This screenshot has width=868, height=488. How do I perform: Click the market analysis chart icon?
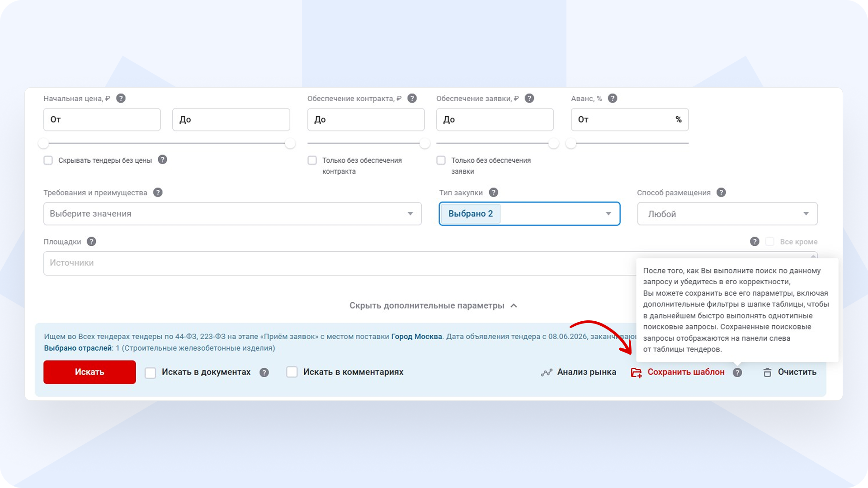(547, 373)
